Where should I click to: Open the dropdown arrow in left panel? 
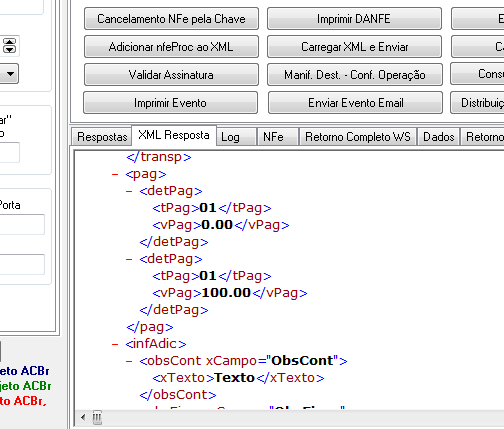10,74
